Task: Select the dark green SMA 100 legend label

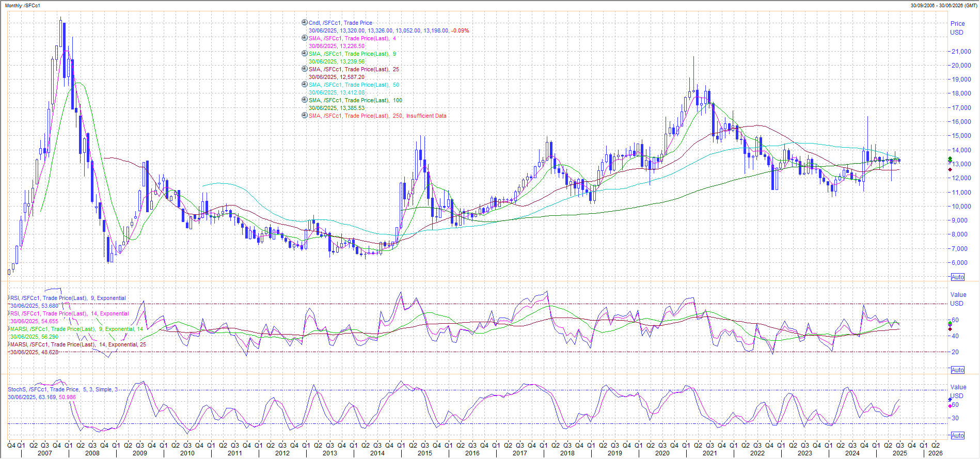Action: click(x=355, y=100)
